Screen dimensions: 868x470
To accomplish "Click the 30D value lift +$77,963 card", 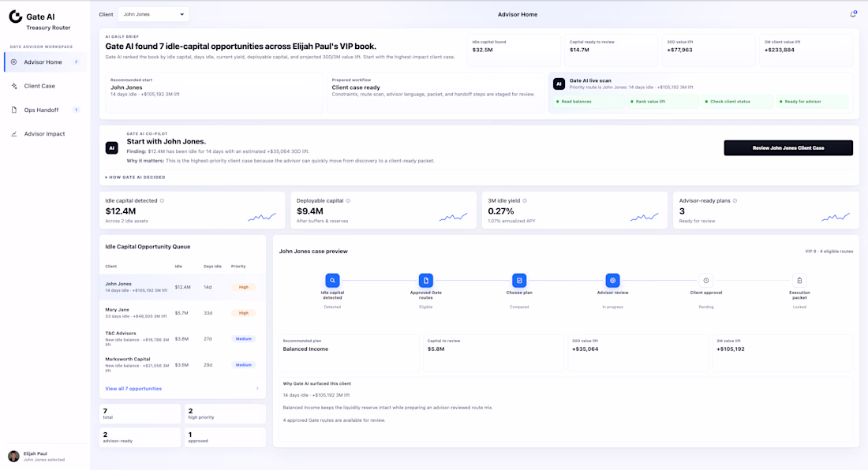I will [x=709, y=50].
